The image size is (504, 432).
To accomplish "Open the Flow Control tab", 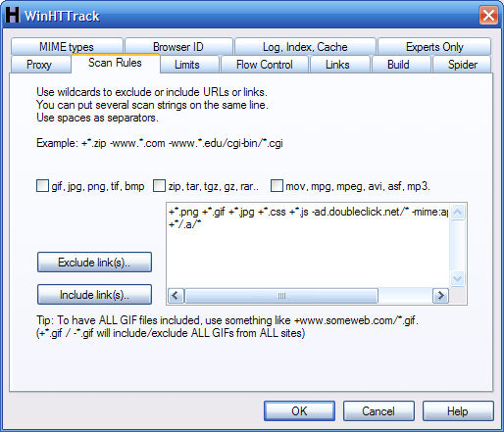I will tap(265, 65).
